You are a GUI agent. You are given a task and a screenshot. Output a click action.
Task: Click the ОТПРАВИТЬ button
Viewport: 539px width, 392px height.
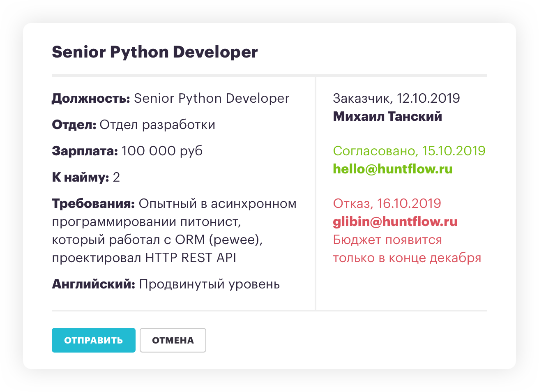pyautogui.click(x=93, y=340)
